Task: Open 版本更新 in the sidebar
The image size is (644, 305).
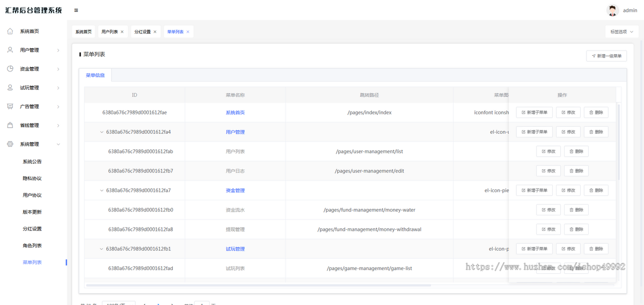Action: (x=32, y=212)
